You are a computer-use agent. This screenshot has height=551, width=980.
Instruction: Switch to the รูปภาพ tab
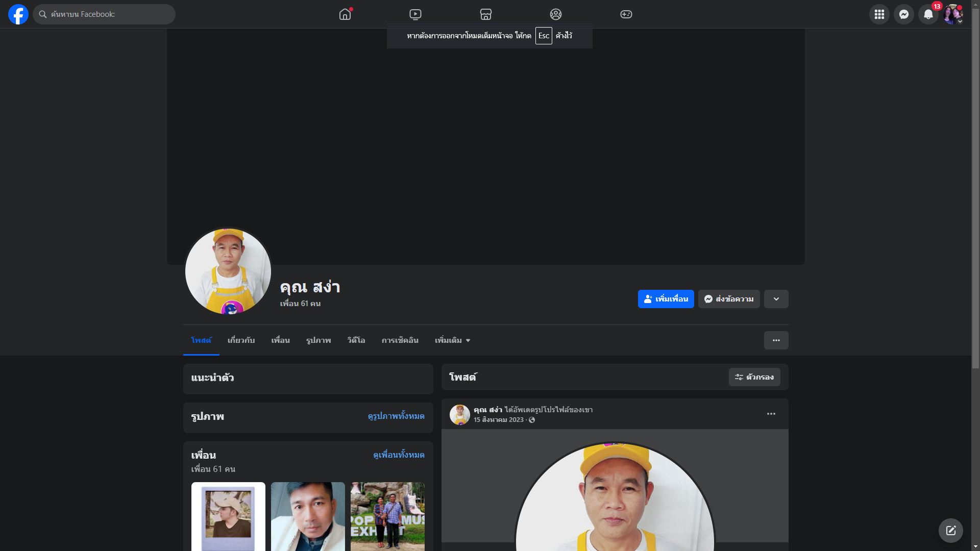[318, 340]
